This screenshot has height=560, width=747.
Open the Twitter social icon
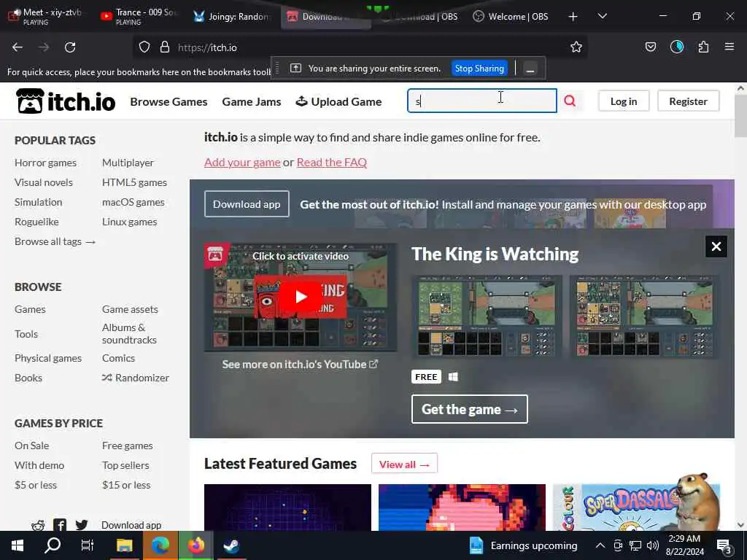[82, 525]
